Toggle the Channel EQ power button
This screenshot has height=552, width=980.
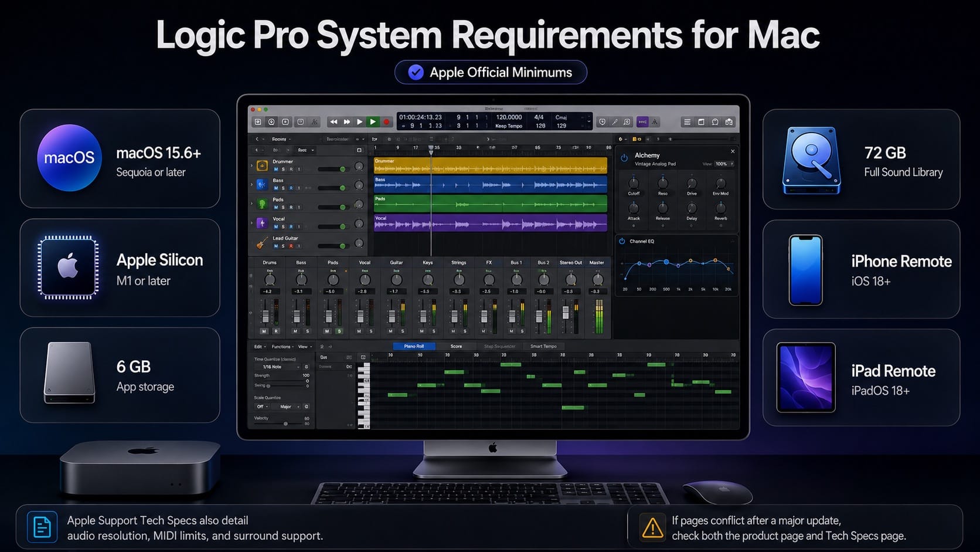[x=622, y=241]
